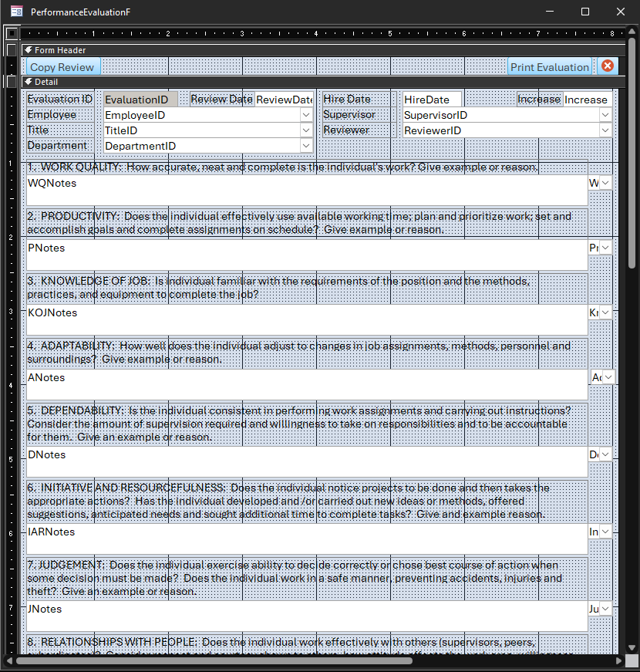Viewport: 640px width, 672px height.
Task: Expand the DepartmentID dropdown arrow
Action: tap(306, 146)
